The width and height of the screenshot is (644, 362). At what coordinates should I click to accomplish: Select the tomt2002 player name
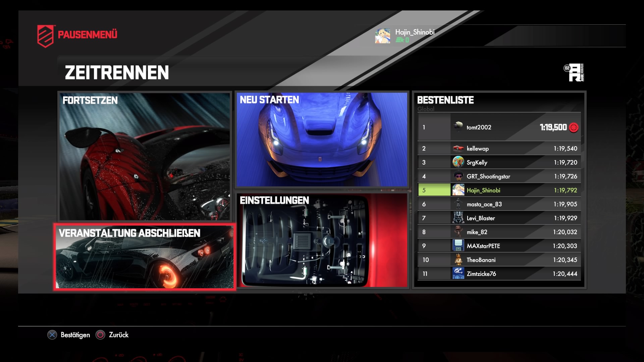479,127
